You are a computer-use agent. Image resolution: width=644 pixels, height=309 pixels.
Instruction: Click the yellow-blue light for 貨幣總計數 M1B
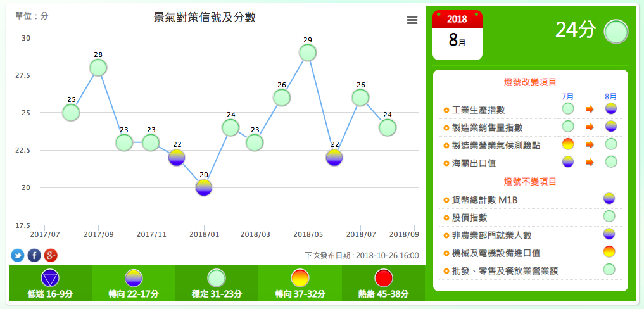[x=609, y=198]
